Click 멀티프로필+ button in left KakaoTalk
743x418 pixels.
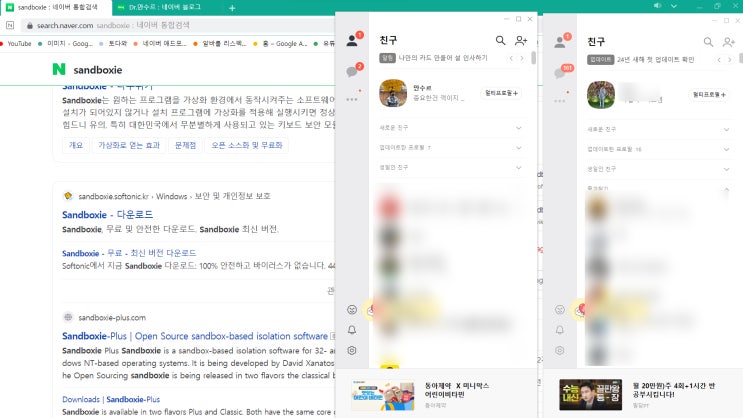501,93
